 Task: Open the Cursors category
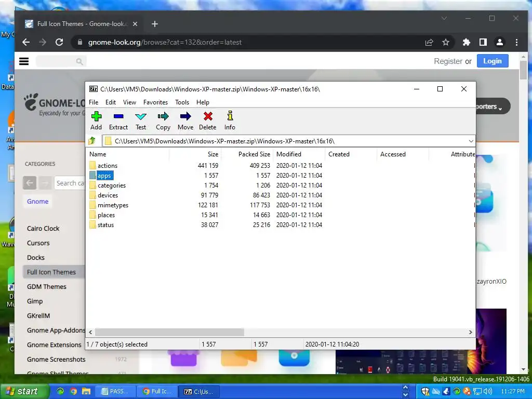(38, 243)
